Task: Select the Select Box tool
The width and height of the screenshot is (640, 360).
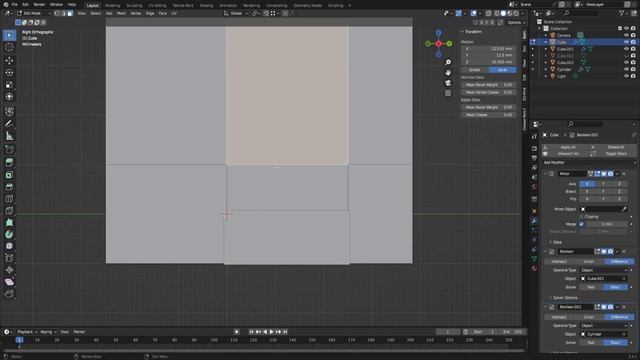Action: point(9,36)
